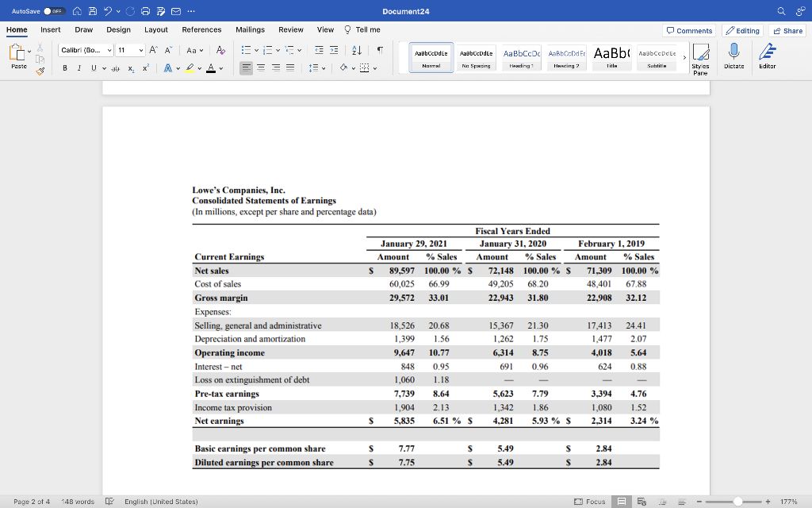Click the Save icon in title bar

pyautogui.click(x=94, y=11)
